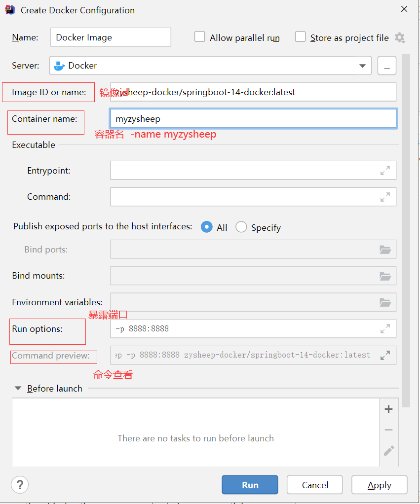420x504 pixels.
Task: Open folder picker for Bind mounts
Action: pyautogui.click(x=385, y=276)
